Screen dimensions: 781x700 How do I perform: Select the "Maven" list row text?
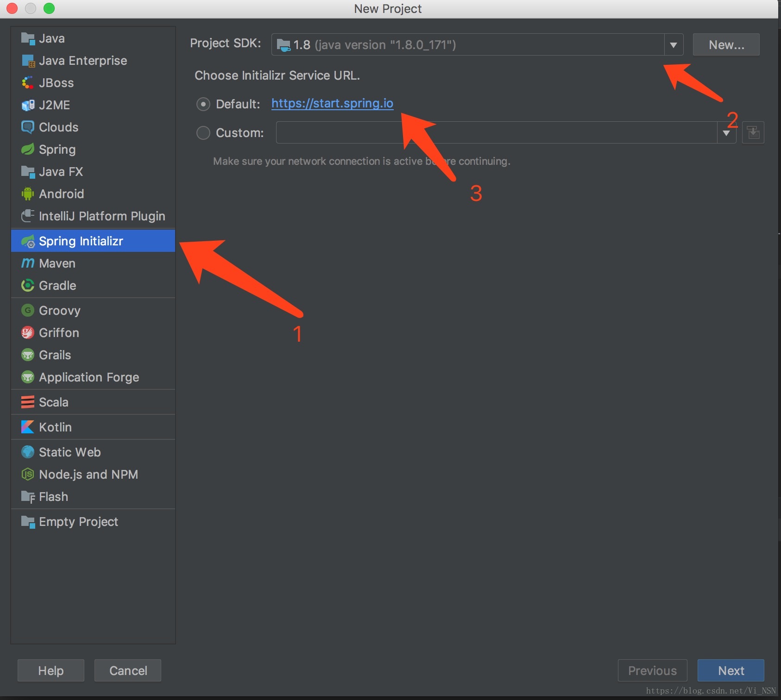57,263
